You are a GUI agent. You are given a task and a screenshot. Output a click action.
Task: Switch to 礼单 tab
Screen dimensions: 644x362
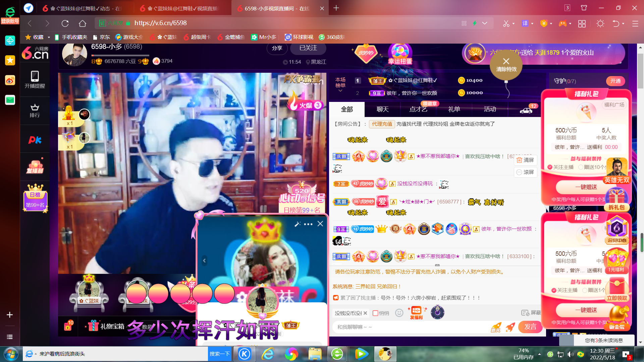(x=454, y=109)
